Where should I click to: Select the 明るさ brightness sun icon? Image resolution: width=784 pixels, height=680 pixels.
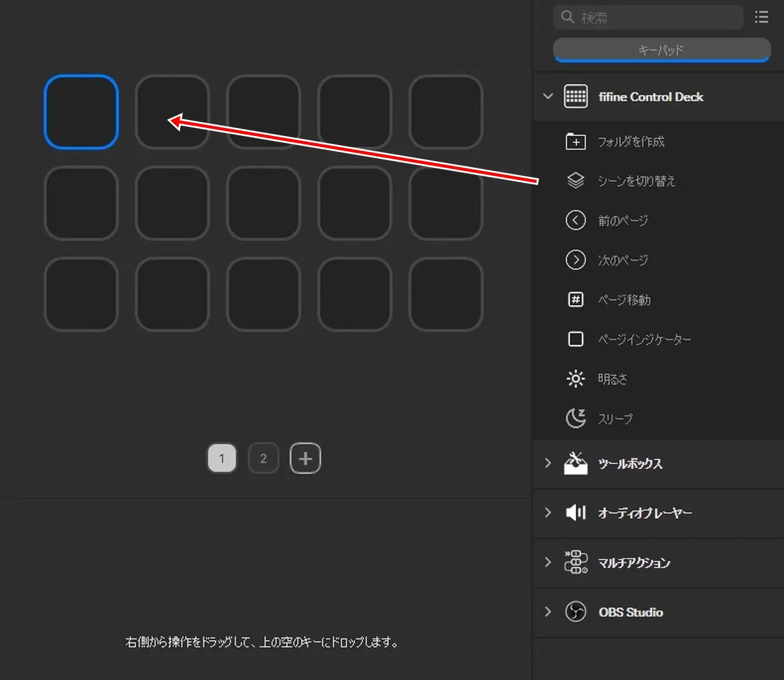(575, 379)
